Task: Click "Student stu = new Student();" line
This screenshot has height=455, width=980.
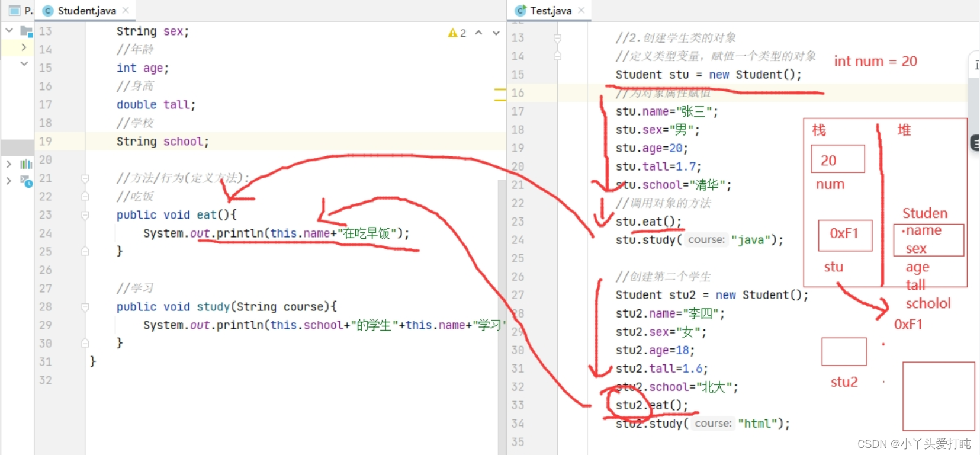Action: pyautogui.click(x=709, y=75)
